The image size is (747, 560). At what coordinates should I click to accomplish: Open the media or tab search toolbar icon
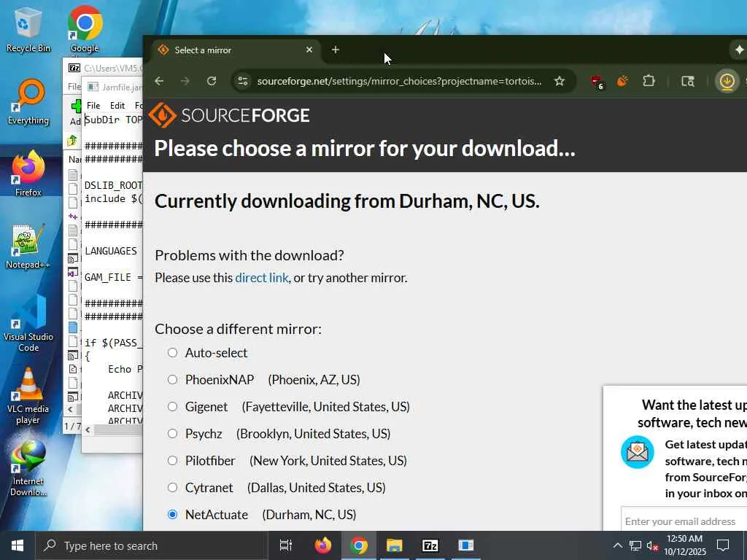click(687, 81)
